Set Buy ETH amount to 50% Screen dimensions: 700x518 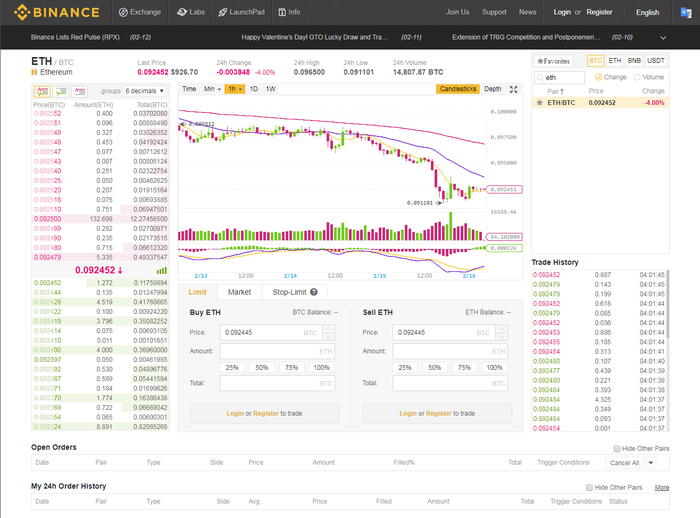click(x=262, y=368)
